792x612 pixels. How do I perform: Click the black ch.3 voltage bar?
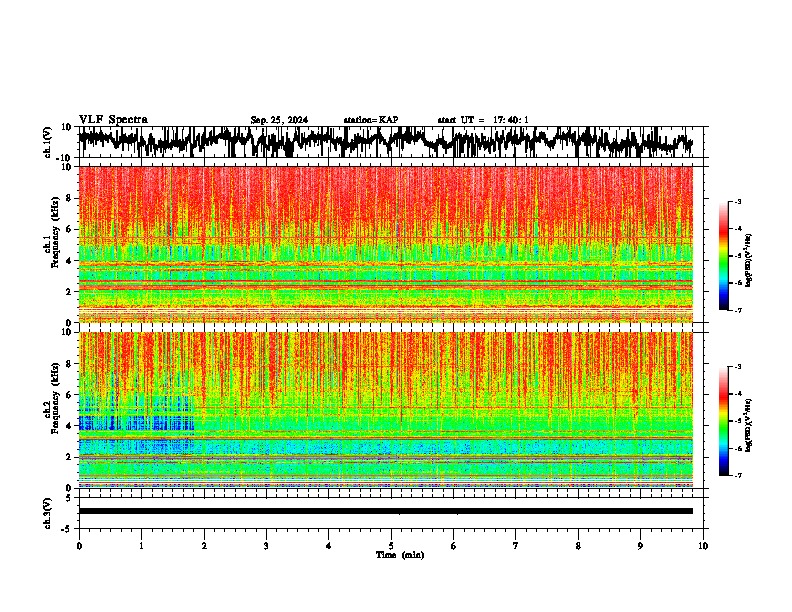386,511
